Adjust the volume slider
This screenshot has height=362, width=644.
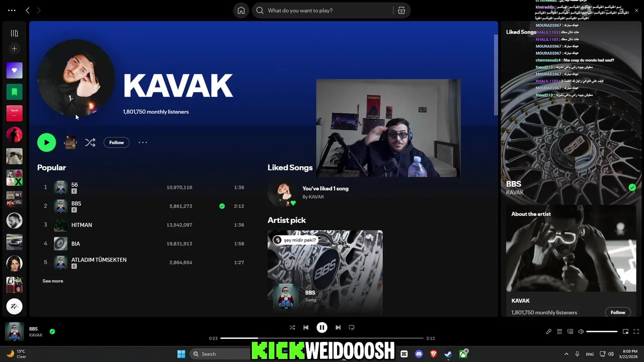602,332
